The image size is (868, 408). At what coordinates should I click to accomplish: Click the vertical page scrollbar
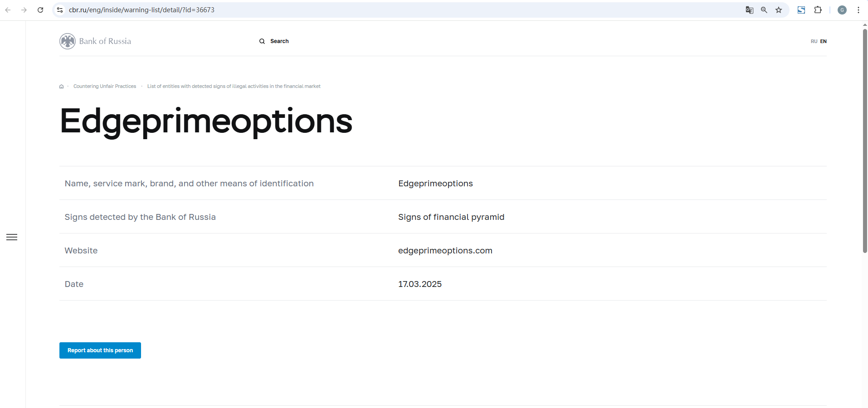click(x=865, y=141)
